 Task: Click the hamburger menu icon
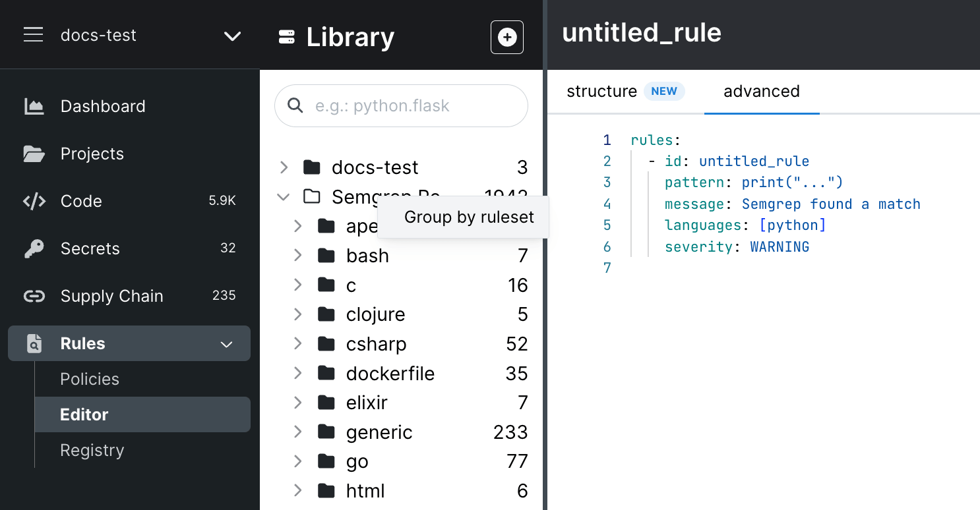click(33, 35)
